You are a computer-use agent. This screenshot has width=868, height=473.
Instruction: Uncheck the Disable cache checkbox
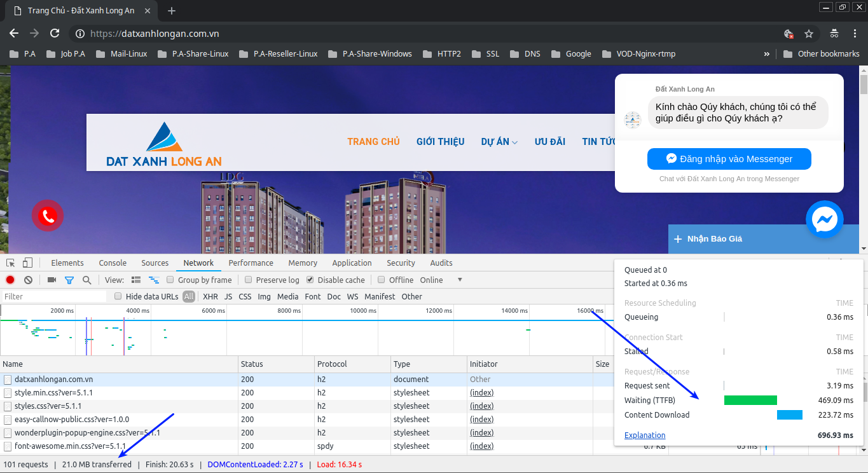(310, 280)
